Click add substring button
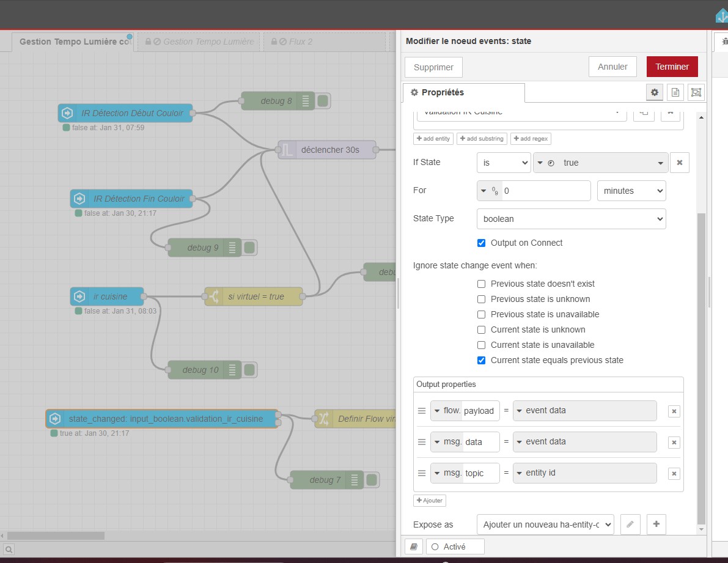 (x=482, y=138)
